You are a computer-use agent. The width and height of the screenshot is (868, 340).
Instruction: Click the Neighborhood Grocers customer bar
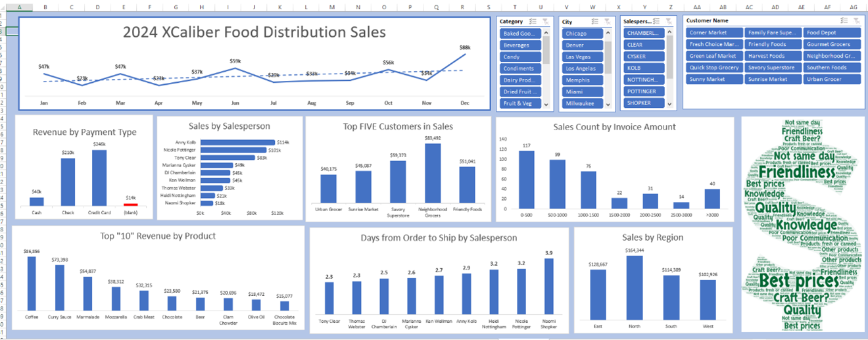point(431,173)
